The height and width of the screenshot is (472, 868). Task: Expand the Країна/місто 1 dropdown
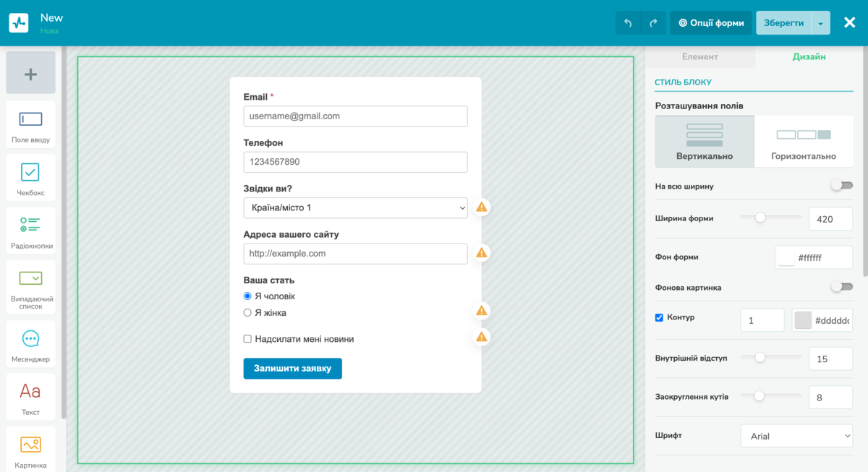click(x=355, y=207)
